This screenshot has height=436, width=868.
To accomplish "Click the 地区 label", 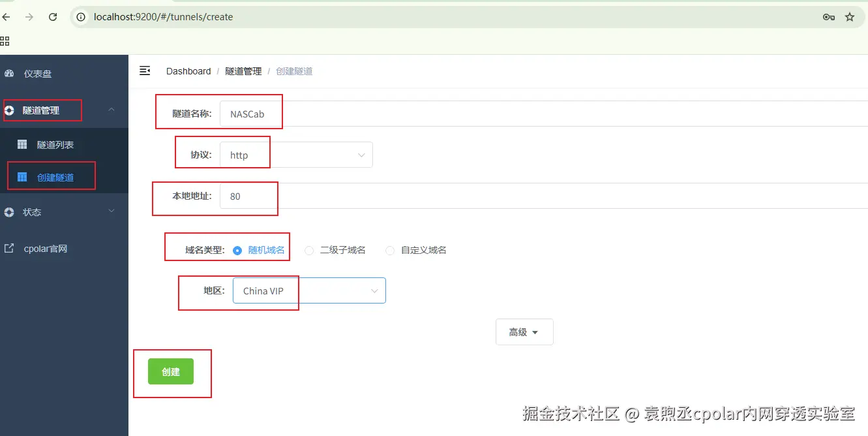I will 214,290.
